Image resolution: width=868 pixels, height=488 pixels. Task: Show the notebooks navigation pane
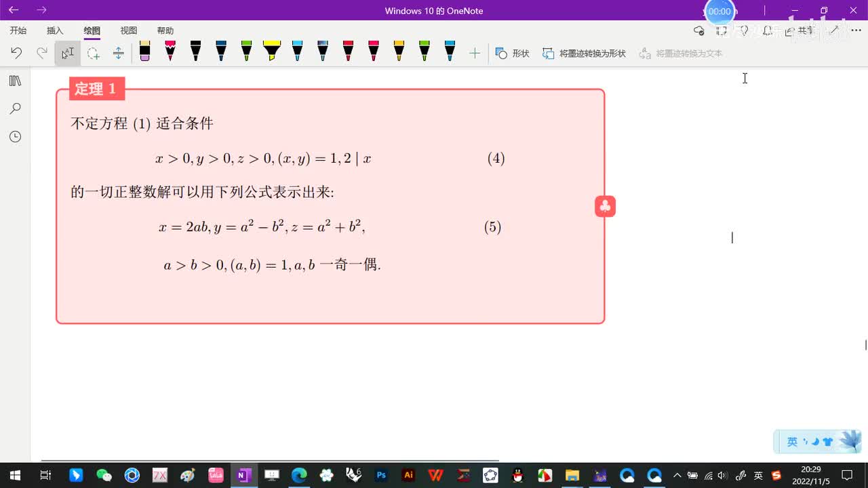[15, 81]
